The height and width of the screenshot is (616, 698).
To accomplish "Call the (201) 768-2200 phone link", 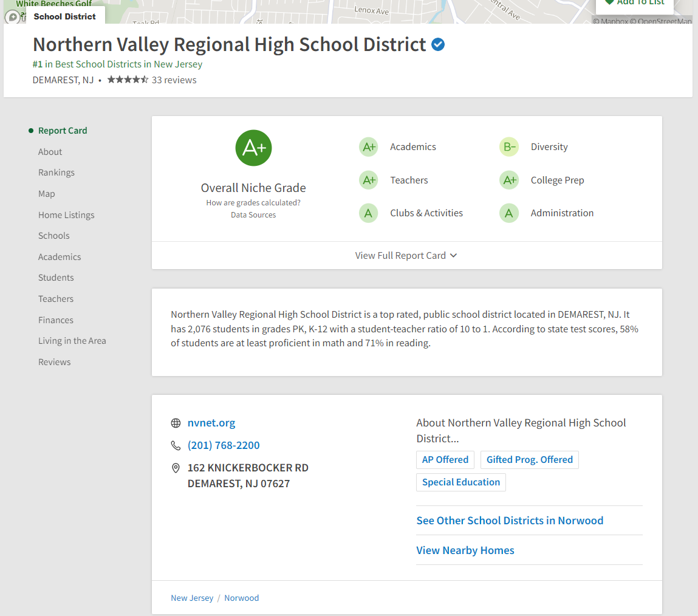I will point(224,445).
